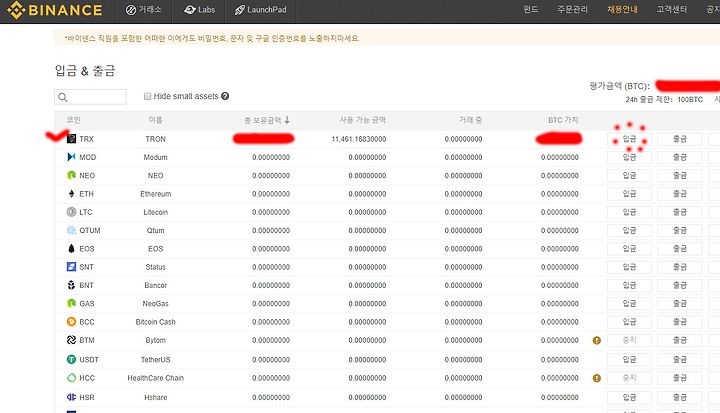Screen dimensions: 720x413
Task: Open the 주문관리 orders menu
Action: [572, 9]
